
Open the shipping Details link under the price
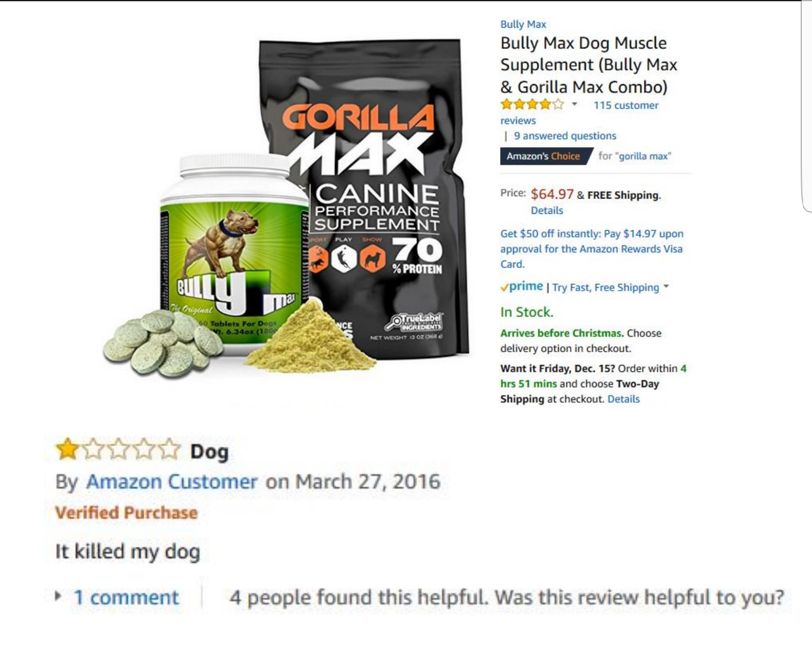[x=547, y=210]
